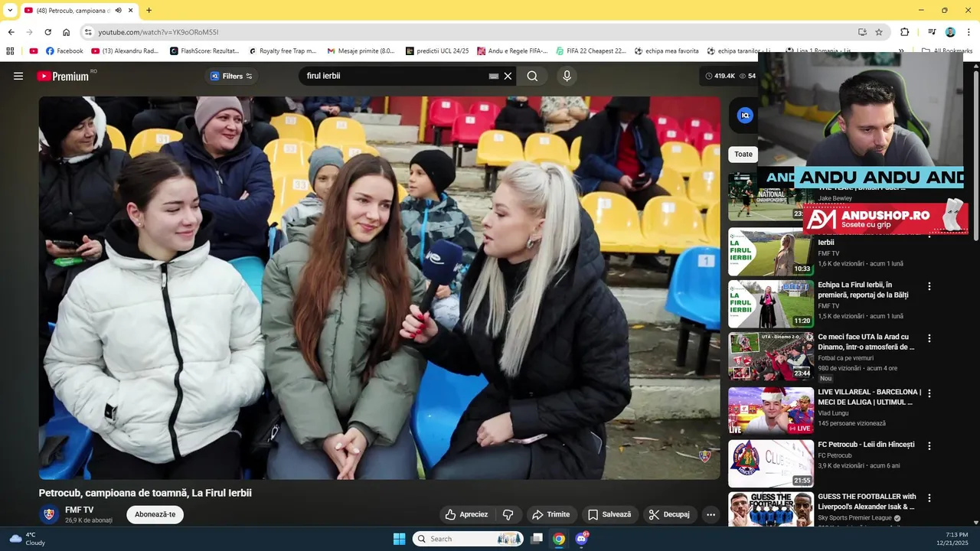Open the Facebook bookmark

point(64,51)
